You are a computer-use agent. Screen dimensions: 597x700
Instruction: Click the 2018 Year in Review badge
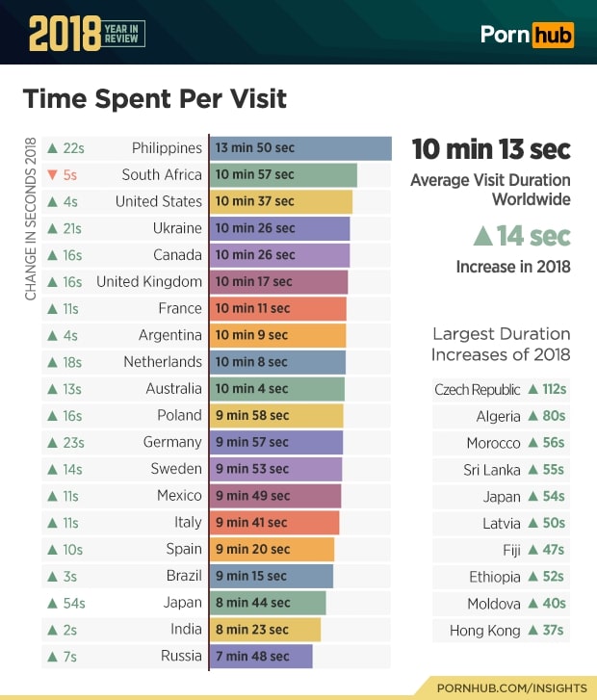87,35
